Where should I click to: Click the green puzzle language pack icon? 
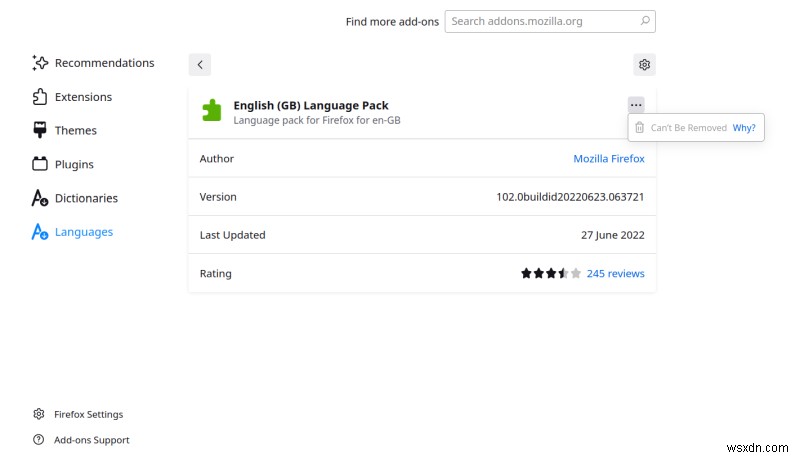click(212, 110)
